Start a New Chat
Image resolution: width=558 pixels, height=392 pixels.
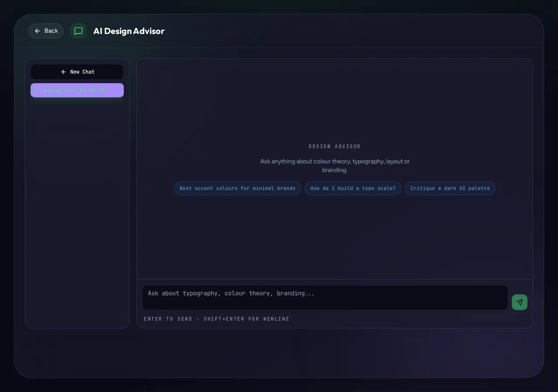[x=77, y=72]
